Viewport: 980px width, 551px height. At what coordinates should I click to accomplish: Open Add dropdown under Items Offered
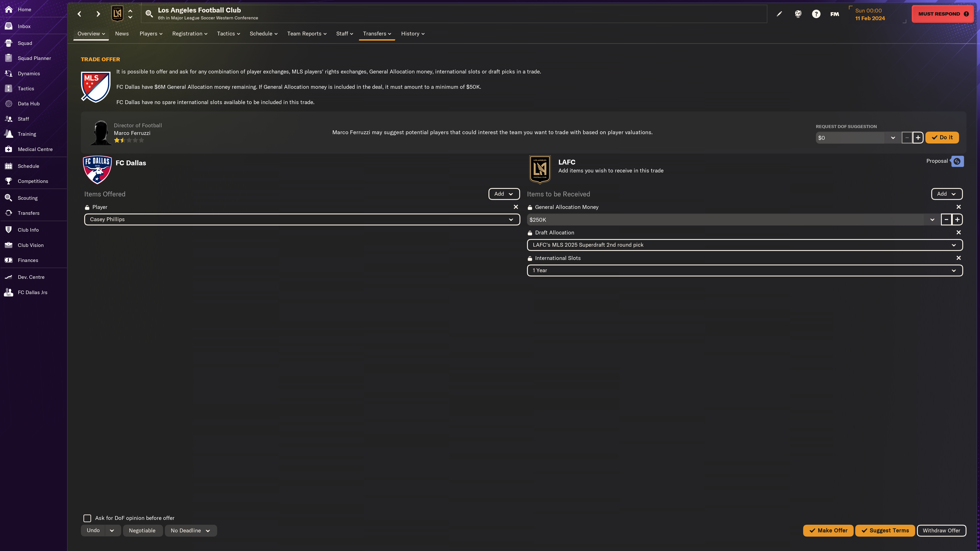(504, 194)
